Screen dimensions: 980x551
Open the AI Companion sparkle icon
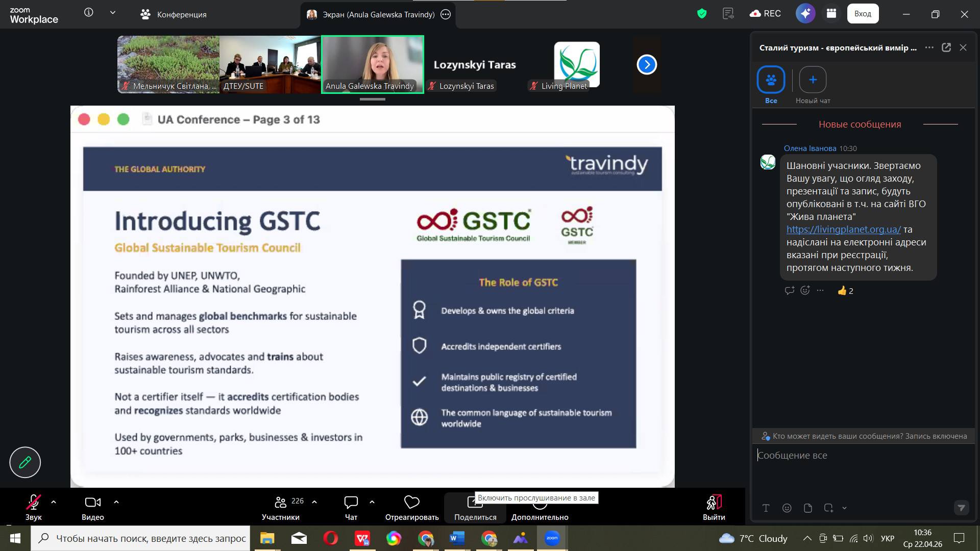pos(805,14)
